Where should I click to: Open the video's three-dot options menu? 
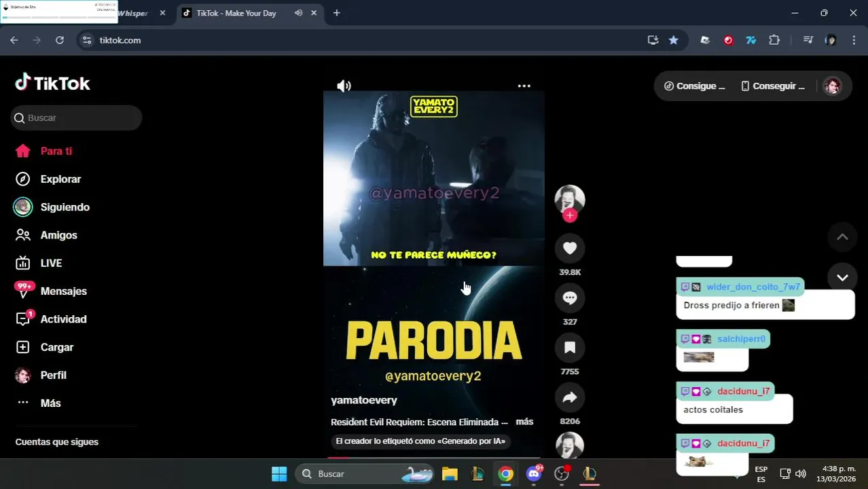(x=524, y=86)
